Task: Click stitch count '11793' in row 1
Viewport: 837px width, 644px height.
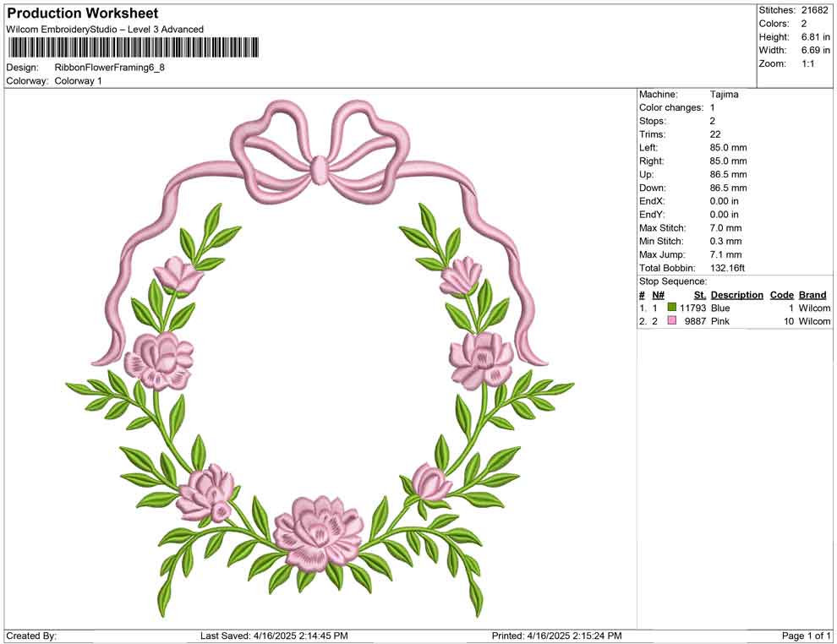Action: [693, 308]
